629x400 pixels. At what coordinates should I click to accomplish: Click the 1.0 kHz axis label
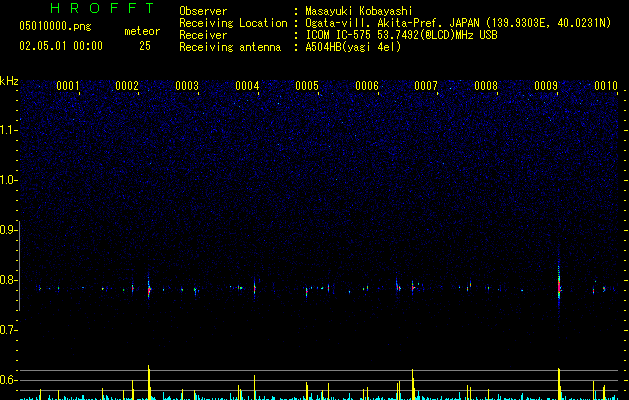click(x=9, y=180)
